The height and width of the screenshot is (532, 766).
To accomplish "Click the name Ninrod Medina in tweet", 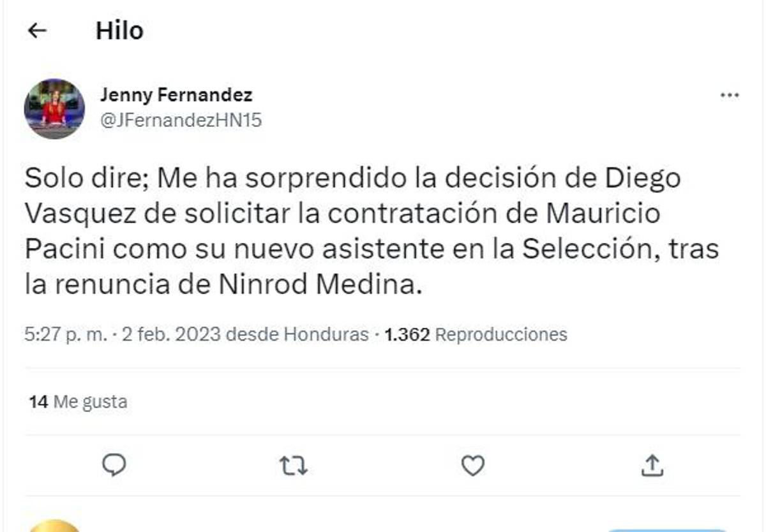I will [319, 284].
